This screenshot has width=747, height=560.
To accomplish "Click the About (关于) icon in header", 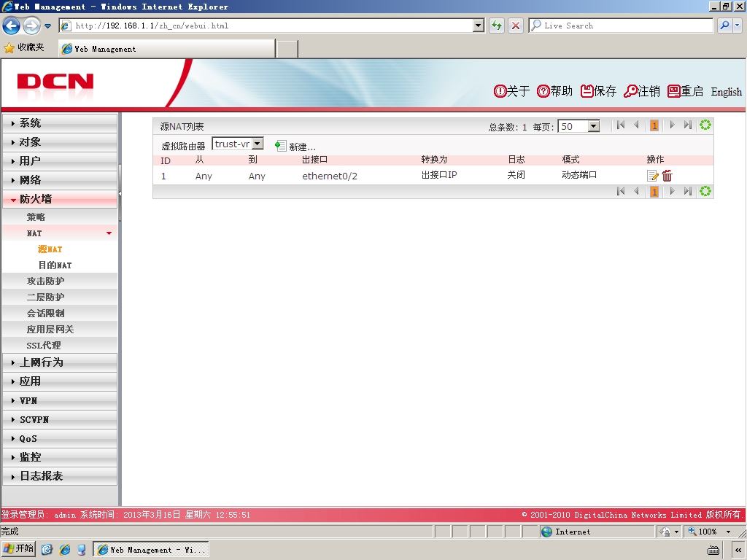I will tap(499, 91).
